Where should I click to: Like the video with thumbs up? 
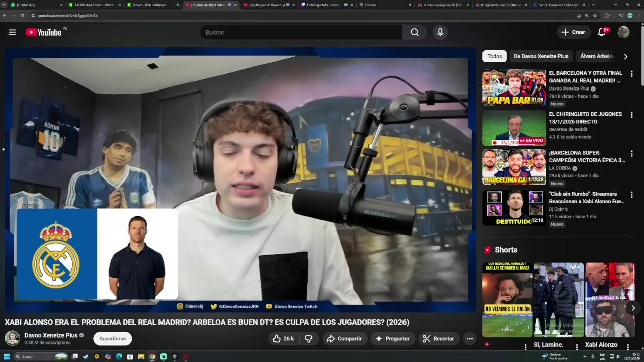(x=283, y=339)
